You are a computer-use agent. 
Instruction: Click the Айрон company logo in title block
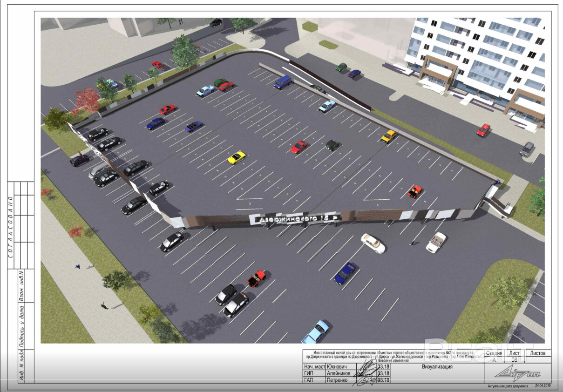pos(511,372)
